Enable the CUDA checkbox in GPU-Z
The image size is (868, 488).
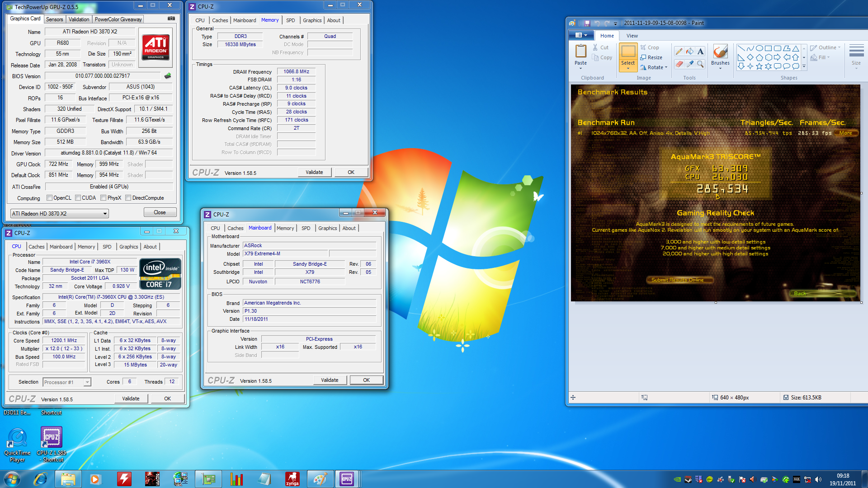coord(78,198)
